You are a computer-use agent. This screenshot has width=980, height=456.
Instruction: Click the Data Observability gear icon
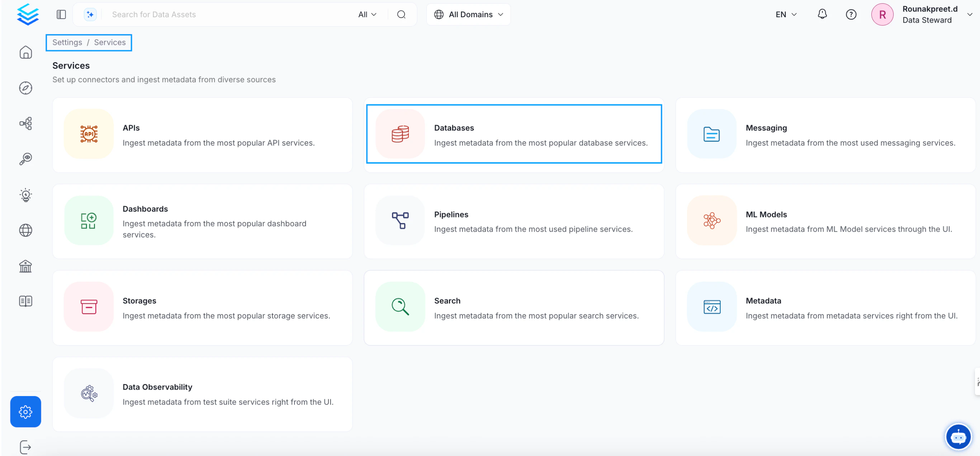tap(89, 393)
